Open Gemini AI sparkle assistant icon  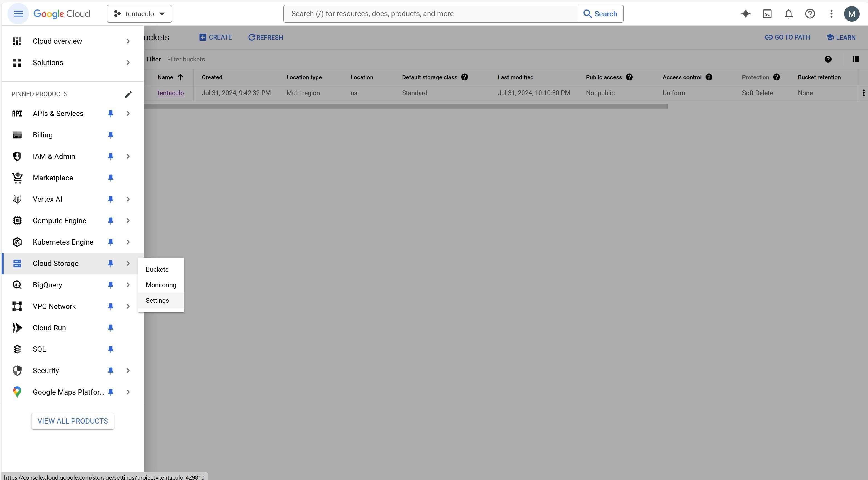pos(746,14)
